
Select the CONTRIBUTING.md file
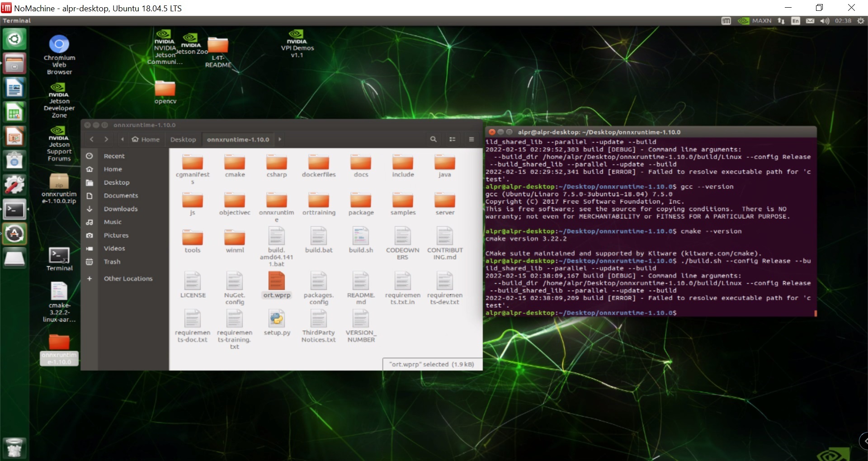445,244
